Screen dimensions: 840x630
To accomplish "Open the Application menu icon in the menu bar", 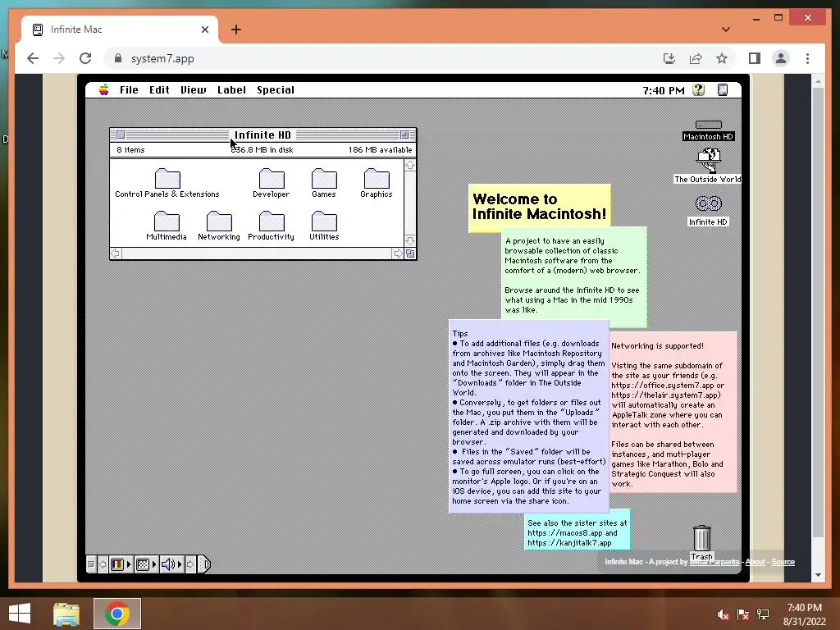I will click(723, 90).
